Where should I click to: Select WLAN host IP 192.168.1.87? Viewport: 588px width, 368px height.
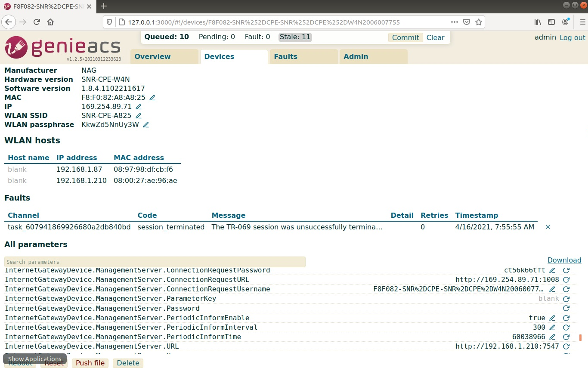coord(79,170)
